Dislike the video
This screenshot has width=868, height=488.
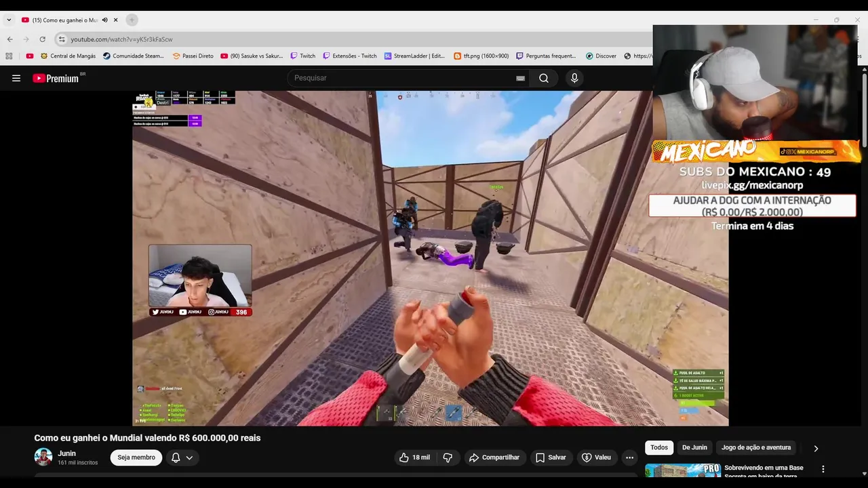coord(448,457)
